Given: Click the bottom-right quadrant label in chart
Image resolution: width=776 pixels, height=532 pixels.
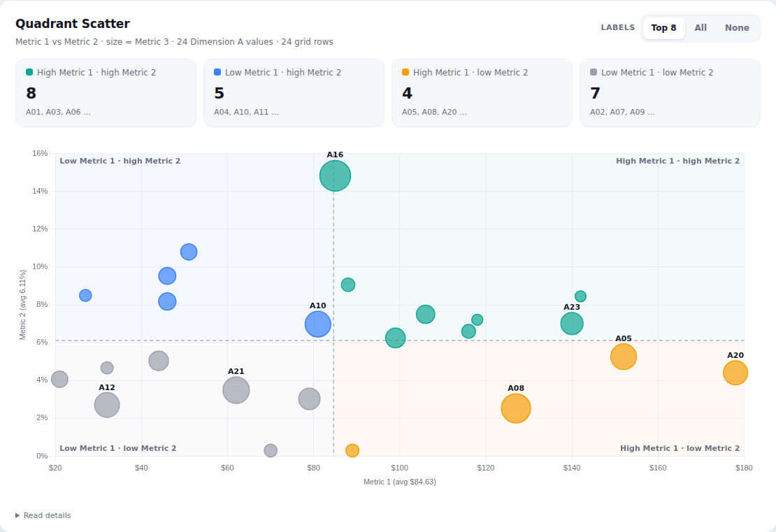Looking at the screenshot, I should (680, 448).
